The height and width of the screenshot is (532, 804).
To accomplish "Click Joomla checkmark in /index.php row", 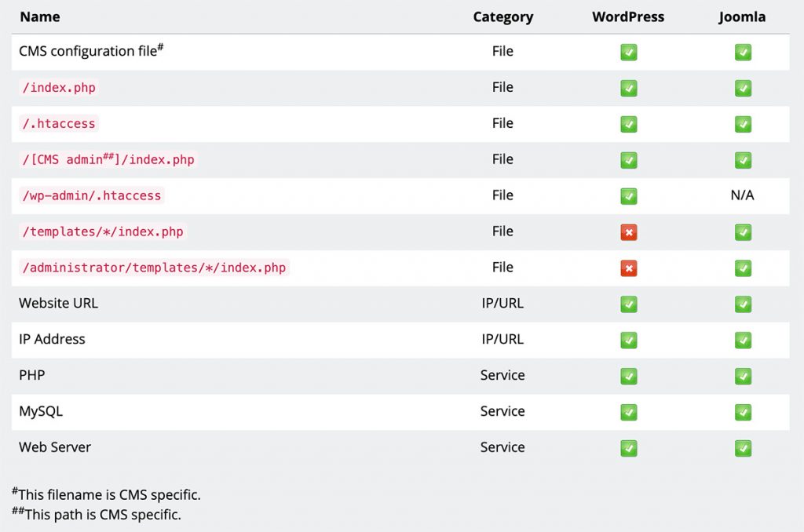I will [x=743, y=88].
